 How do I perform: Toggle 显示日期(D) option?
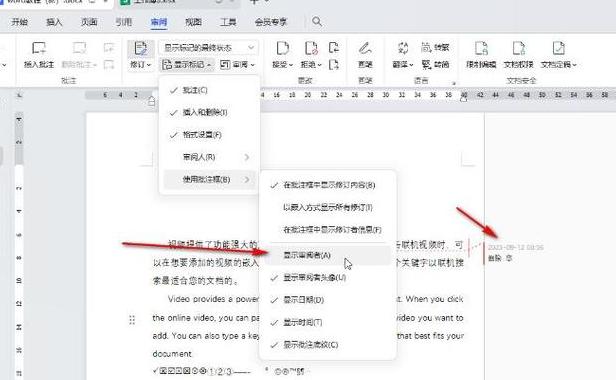pyautogui.click(x=328, y=300)
